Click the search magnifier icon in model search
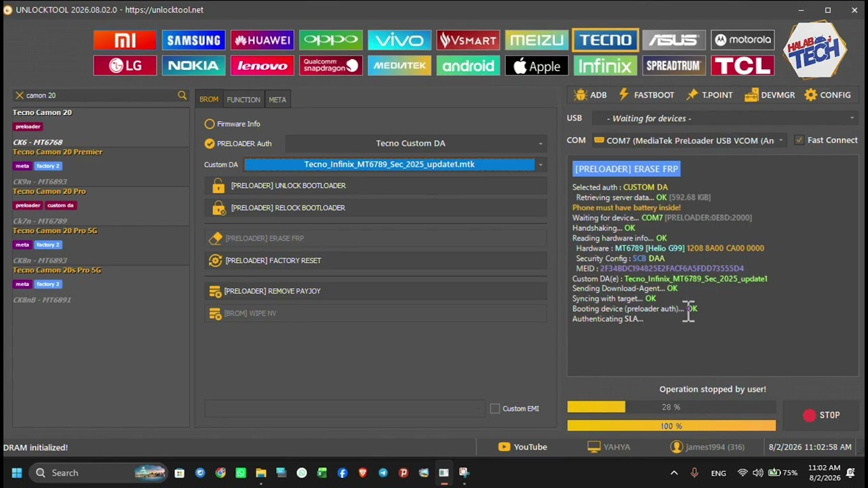 182,96
